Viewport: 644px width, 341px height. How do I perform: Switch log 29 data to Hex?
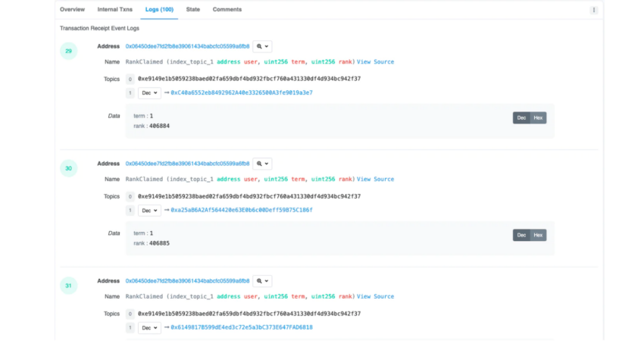coord(538,118)
